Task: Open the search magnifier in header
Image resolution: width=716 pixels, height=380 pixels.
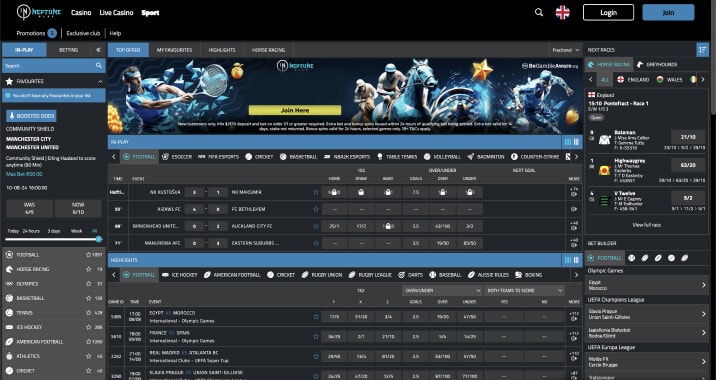Action: pyautogui.click(x=539, y=12)
